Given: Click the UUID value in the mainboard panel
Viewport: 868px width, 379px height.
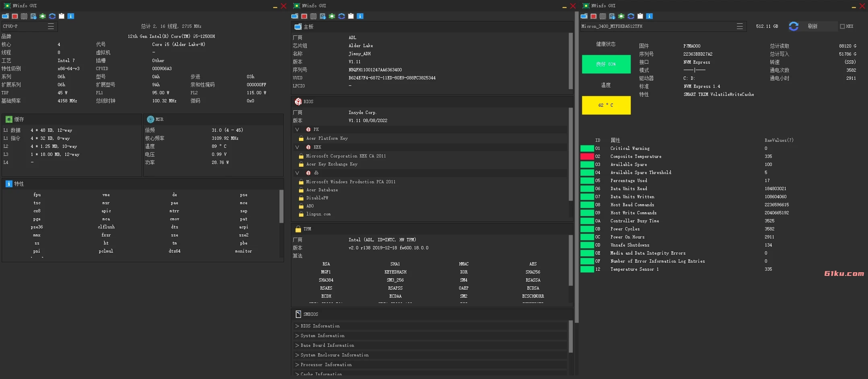Looking at the screenshot, I should point(392,78).
